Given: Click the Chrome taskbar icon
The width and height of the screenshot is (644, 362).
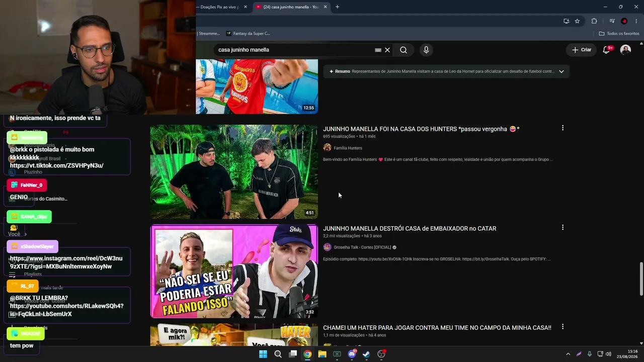Looking at the screenshot, I should (307, 354).
